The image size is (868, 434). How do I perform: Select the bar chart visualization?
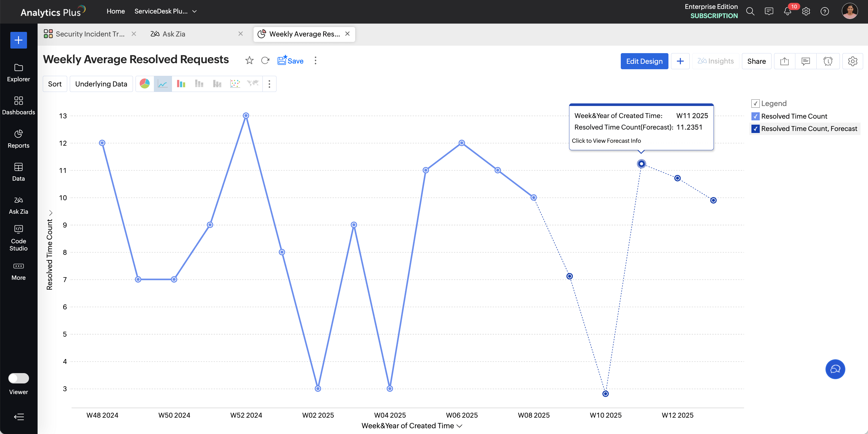tap(181, 84)
